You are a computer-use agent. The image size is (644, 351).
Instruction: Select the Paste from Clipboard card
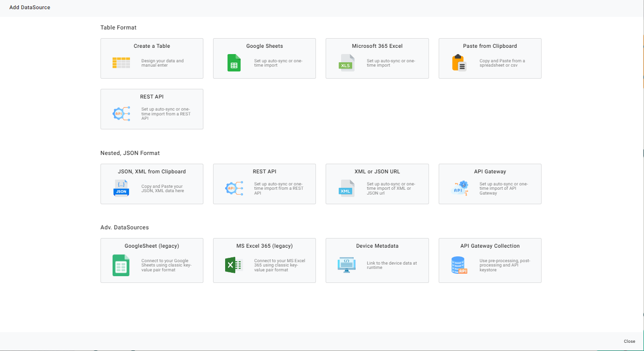pos(490,58)
